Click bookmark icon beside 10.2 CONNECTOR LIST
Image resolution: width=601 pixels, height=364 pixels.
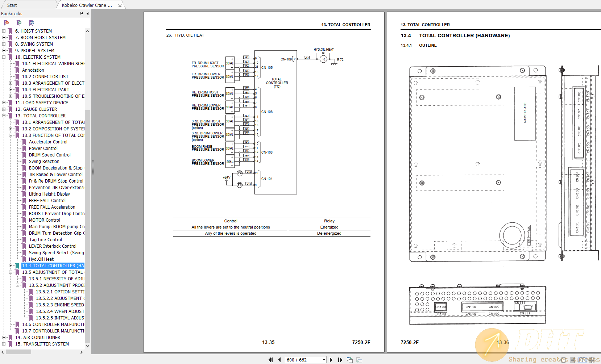(17, 77)
